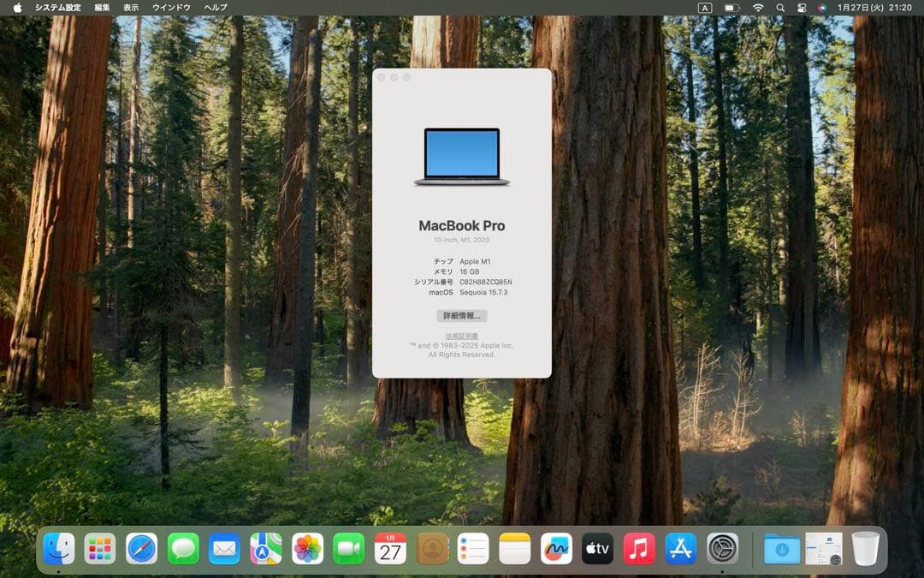This screenshot has width=924, height=578.
Task: Open the App Store
Action: pyautogui.click(x=679, y=548)
